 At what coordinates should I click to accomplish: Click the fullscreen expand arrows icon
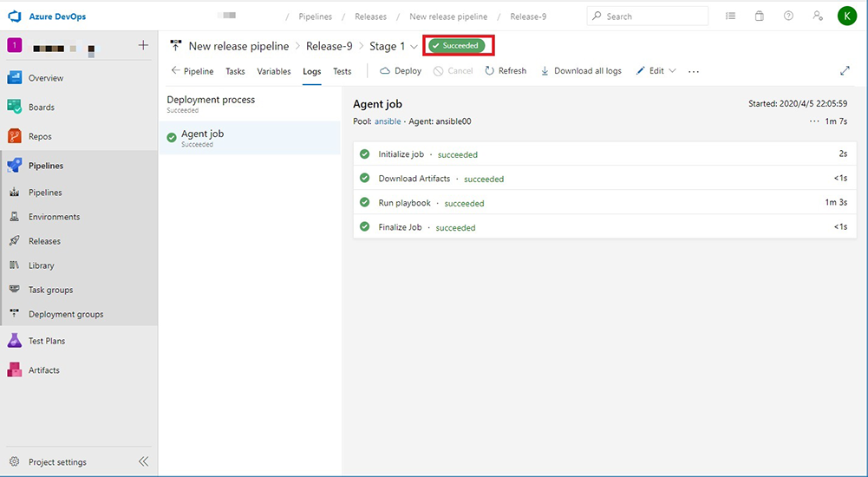tap(845, 71)
